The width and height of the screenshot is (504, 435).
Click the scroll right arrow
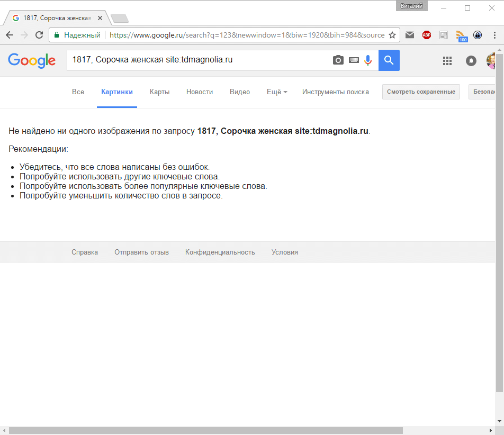coord(490,431)
